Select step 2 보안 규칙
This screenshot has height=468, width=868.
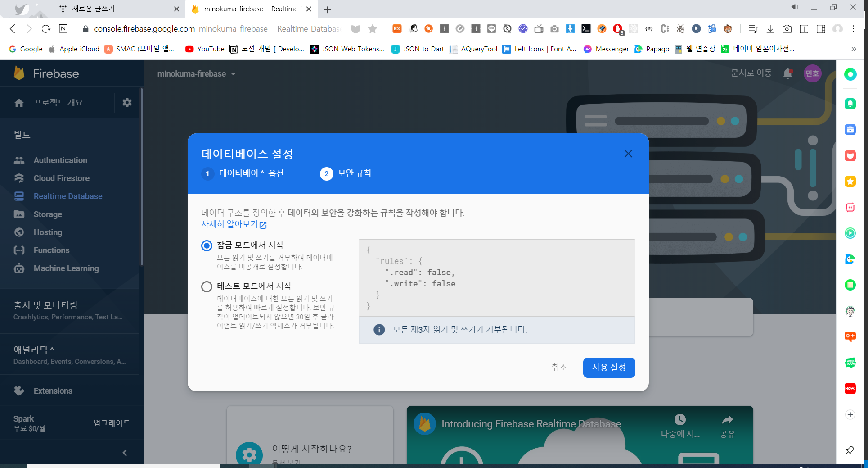coord(346,173)
